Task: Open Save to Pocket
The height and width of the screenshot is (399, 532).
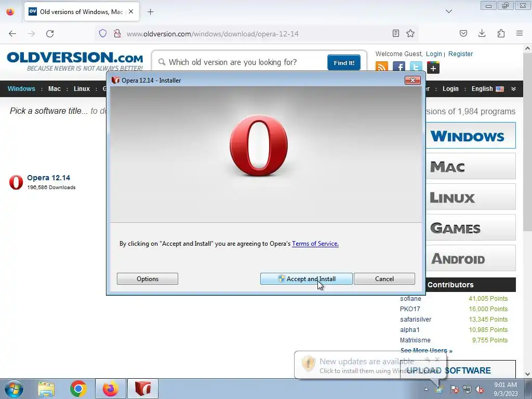Action: coord(463,33)
